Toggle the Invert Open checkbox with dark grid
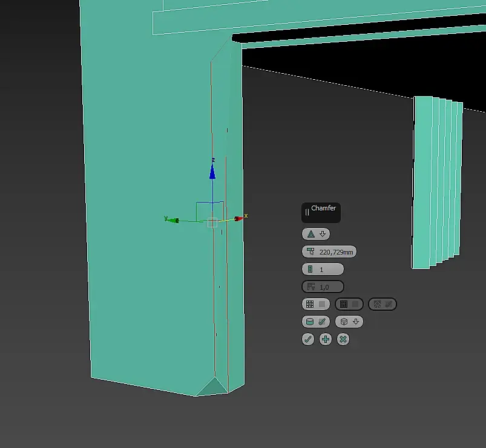 [349, 304]
